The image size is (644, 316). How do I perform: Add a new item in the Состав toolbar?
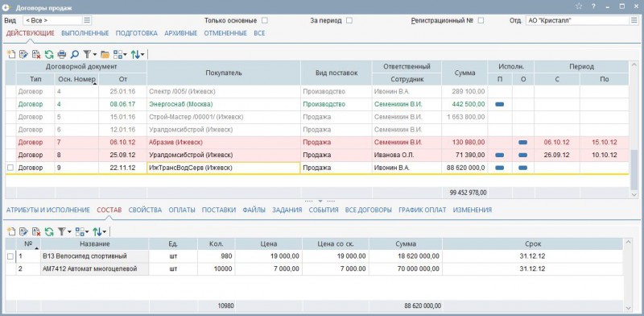pos(11,231)
